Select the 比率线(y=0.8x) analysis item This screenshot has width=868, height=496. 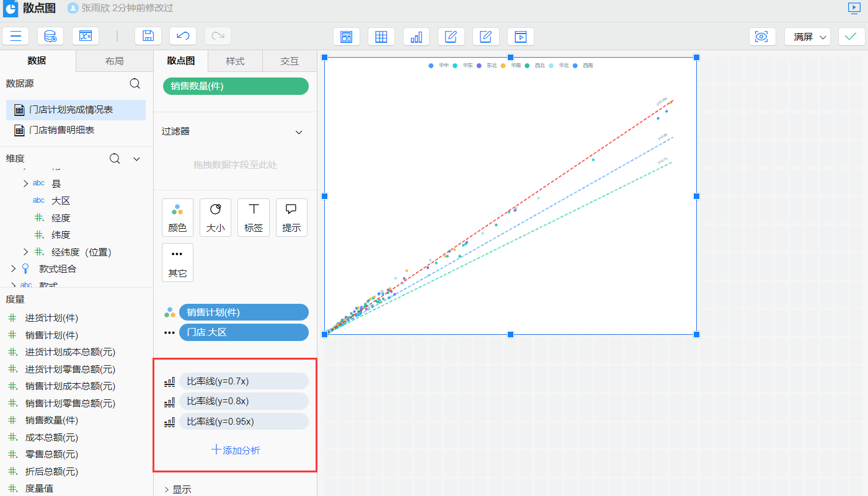(243, 401)
